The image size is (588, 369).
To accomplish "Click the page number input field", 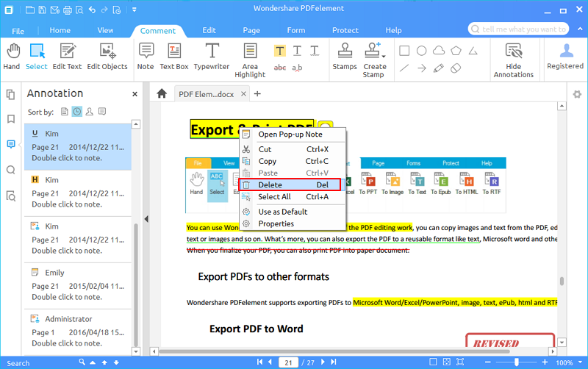I will coord(288,362).
